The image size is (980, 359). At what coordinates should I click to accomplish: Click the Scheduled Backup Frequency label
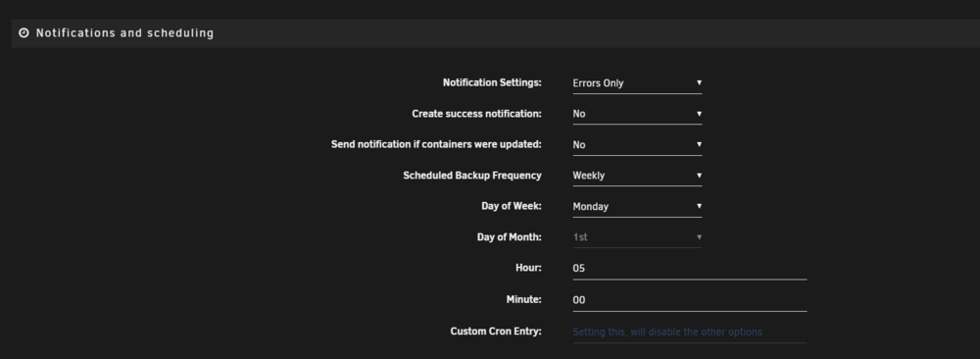[472, 176]
